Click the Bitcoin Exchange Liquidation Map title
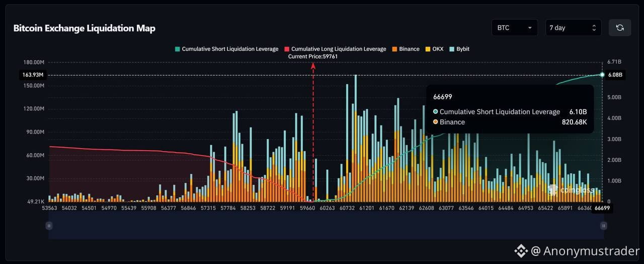The width and height of the screenshot is (644, 264). (x=84, y=28)
